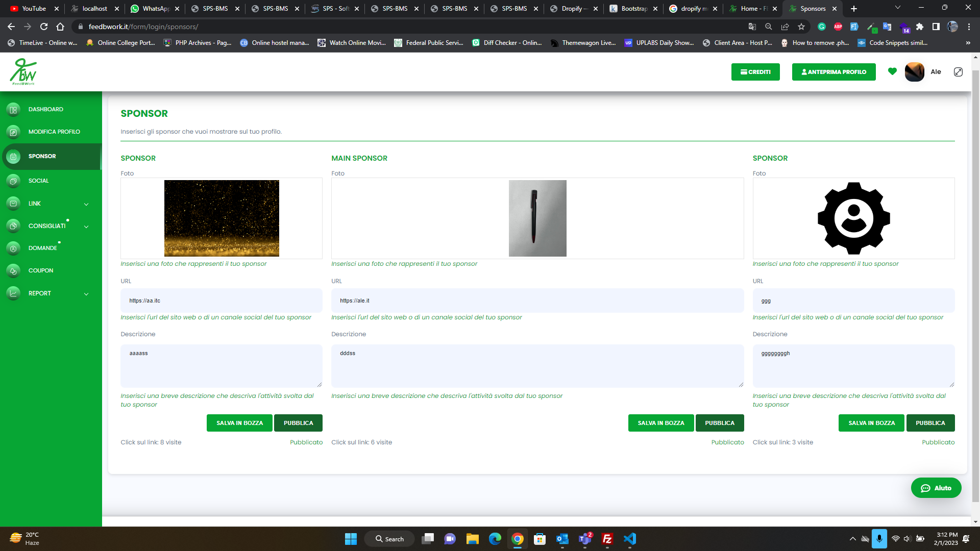Click the Crediti button
980x551 pixels.
(x=755, y=72)
